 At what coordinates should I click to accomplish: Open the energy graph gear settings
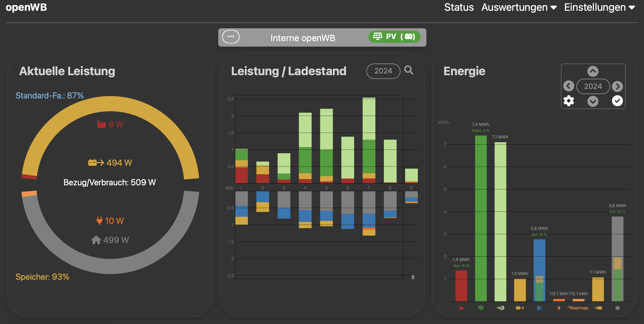(568, 101)
